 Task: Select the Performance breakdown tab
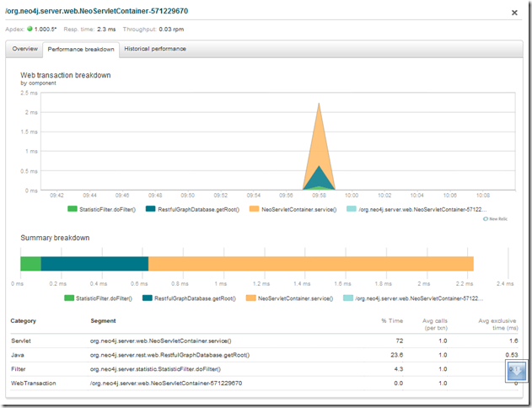(x=80, y=49)
